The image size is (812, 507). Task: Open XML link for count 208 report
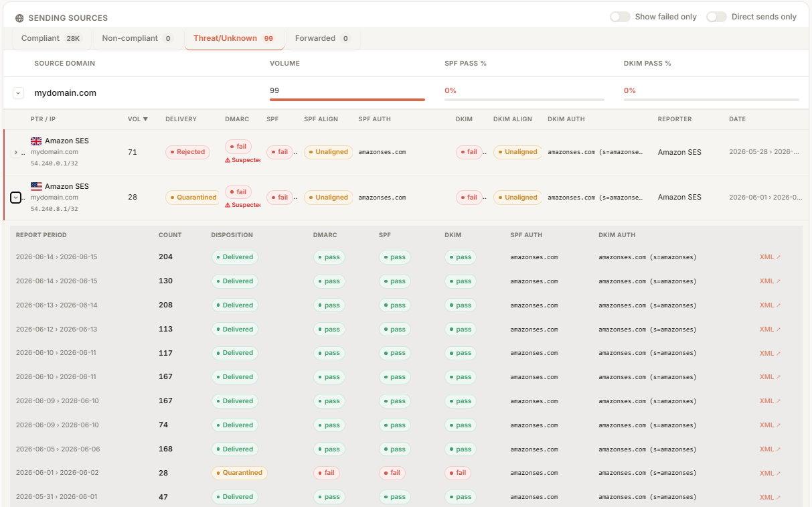coord(770,305)
